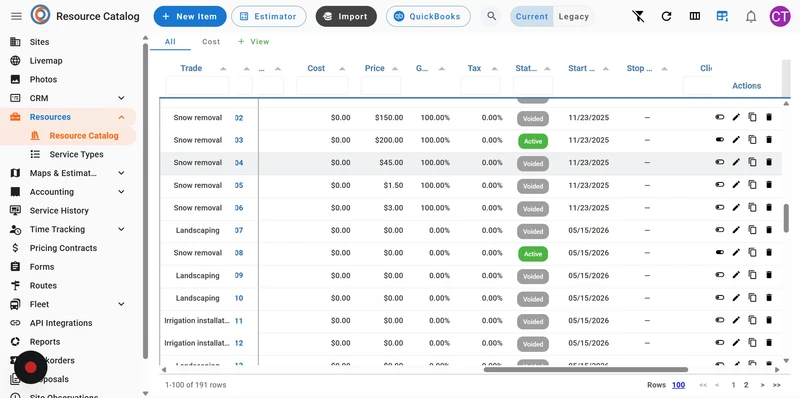Expand the CRM sidebar section
Image resolution: width=800 pixels, height=398 pixels.
click(x=121, y=98)
